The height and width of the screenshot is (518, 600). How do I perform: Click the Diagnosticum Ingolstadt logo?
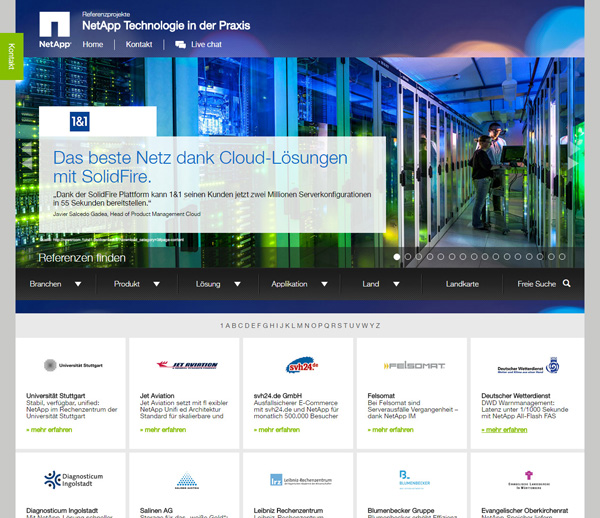tap(73, 480)
